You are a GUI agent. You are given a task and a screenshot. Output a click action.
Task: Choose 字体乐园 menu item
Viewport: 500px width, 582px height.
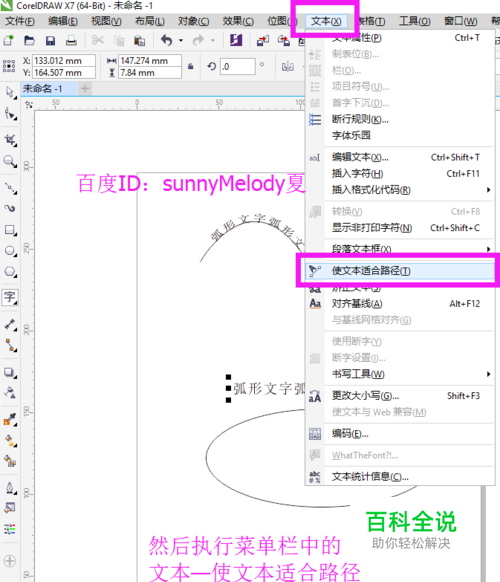point(400,135)
